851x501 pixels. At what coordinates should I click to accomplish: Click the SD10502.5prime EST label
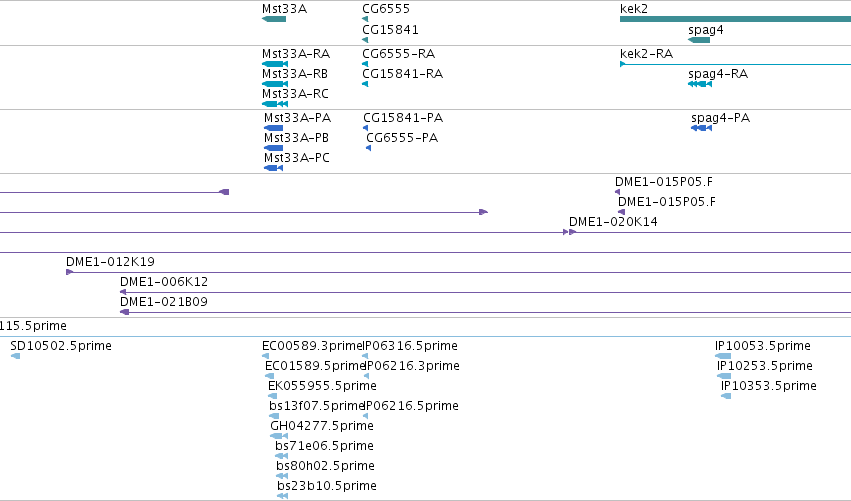pyautogui.click(x=61, y=346)
